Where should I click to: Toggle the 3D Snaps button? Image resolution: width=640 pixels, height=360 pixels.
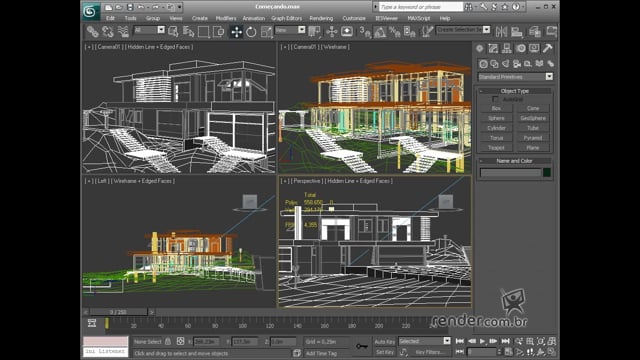pos(364,31)
